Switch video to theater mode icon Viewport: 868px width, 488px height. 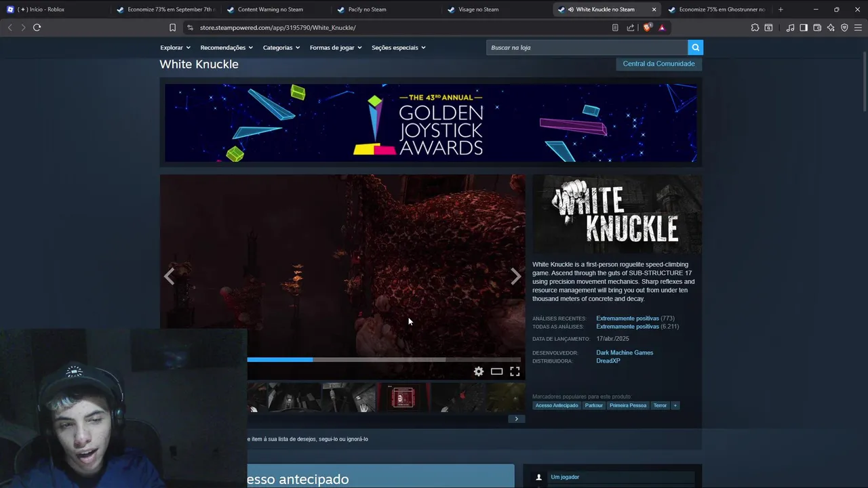pos(496,371)
